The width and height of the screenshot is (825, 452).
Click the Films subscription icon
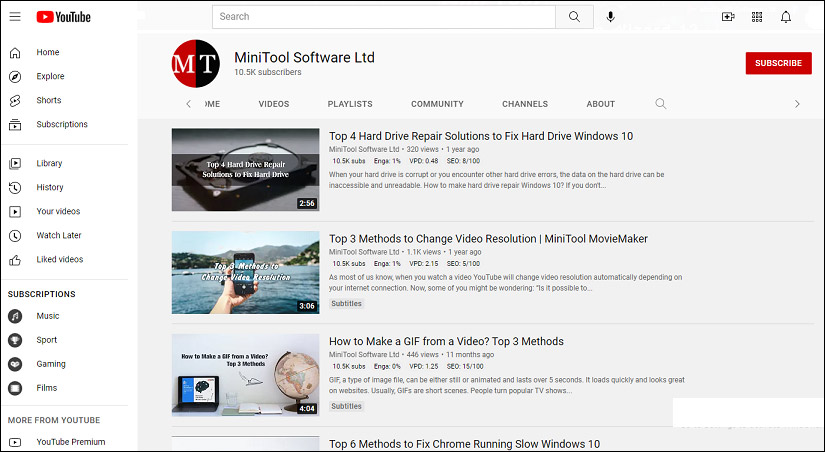[x=15, y=388]
